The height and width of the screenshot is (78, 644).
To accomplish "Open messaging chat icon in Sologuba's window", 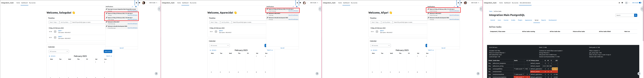I will 139,3.
